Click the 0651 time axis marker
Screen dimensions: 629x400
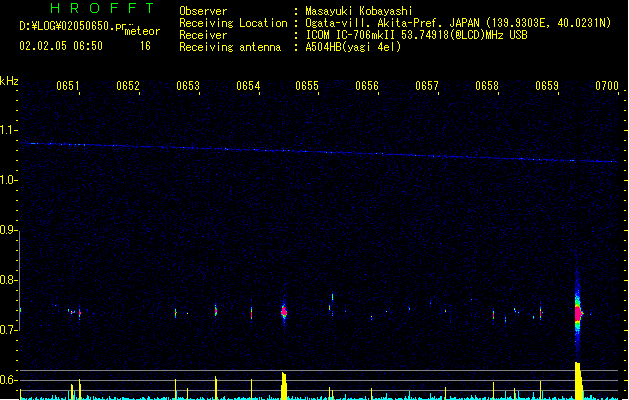pyautogui.click(x=68, y=86)
